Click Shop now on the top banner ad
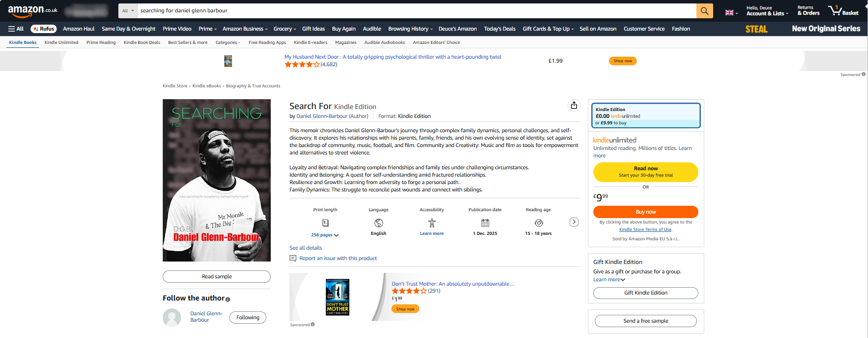The width and height of the screenshot is (868, 338). pos(623,61)
